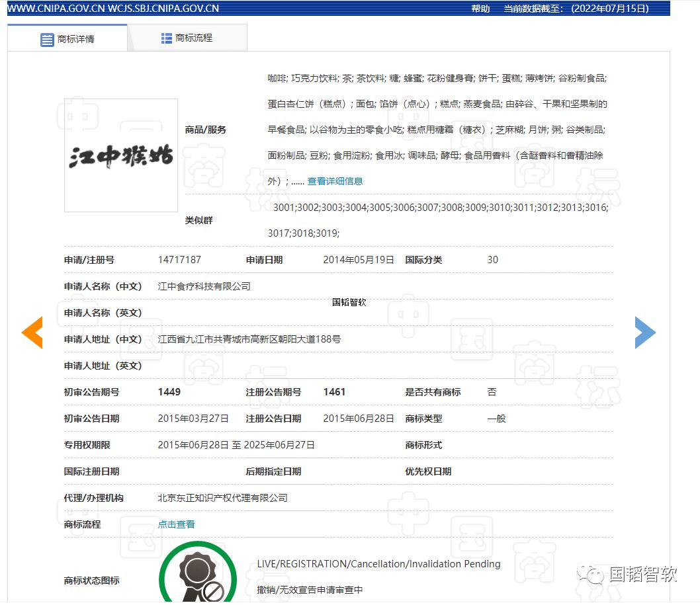700x605 pixels.
Task: Click the 商标流程 list icon
Action: point(167,38)
